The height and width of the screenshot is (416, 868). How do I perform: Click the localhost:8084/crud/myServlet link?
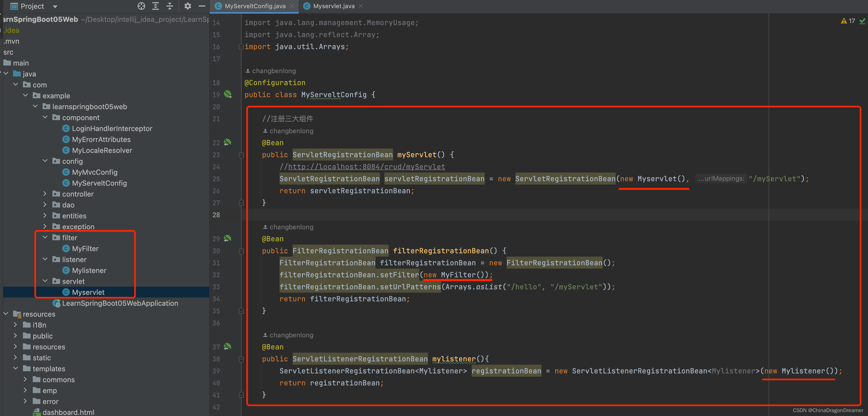[367, 167]
